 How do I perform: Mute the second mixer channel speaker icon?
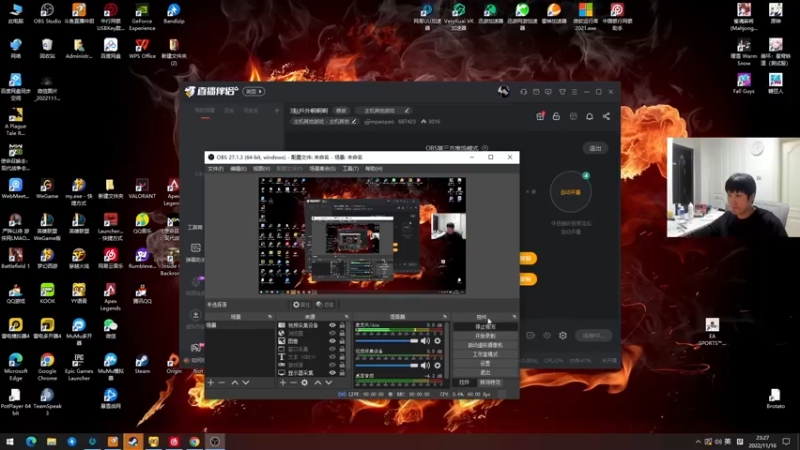point(425,365)
